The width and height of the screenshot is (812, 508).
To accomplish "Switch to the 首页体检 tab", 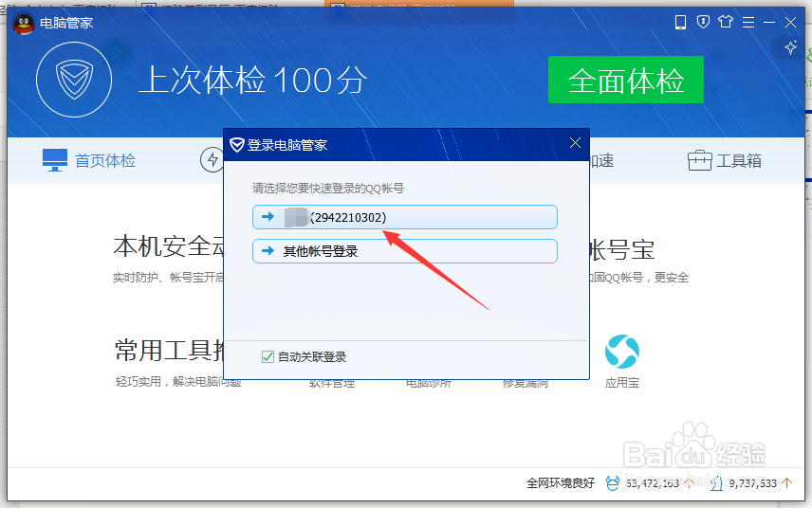I will (x=88, y=160).
